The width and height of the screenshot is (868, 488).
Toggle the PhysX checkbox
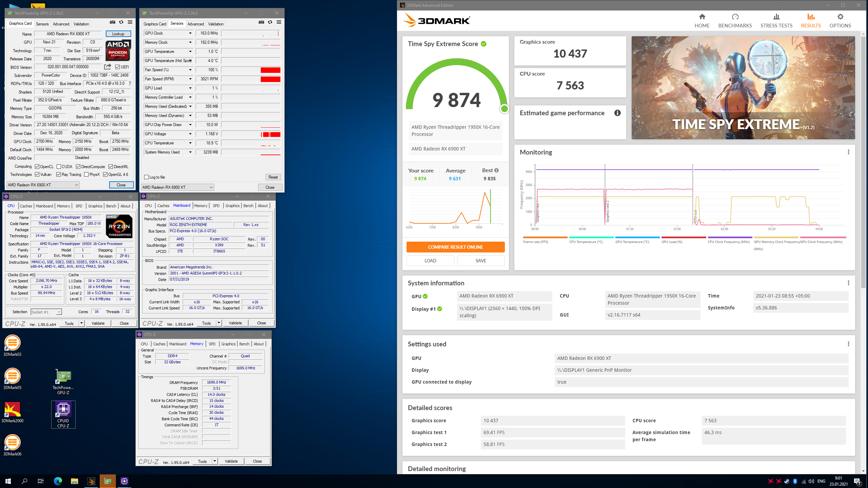click(x=86, y=175)
